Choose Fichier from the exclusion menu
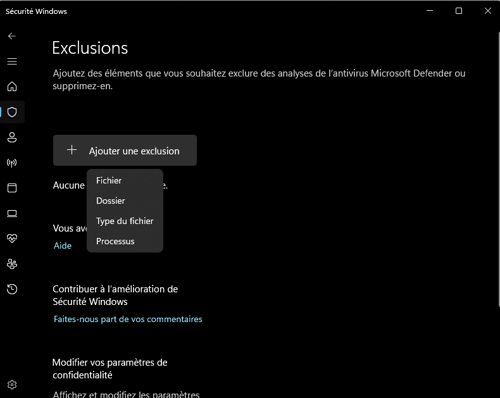Screen dimensions: 500x398 click(x=125, y=181)
